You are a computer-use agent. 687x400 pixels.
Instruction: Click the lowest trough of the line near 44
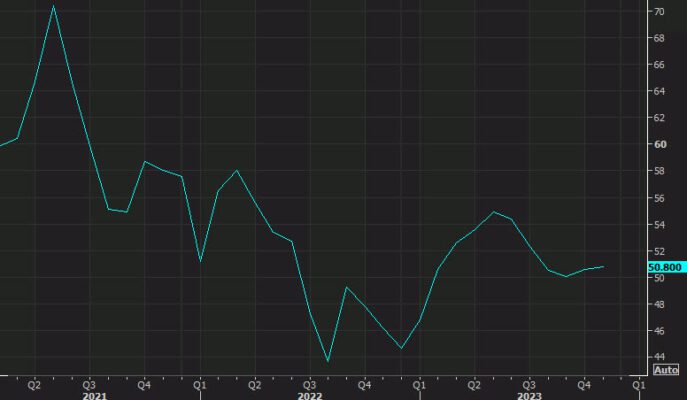click(x=328, y=361)
